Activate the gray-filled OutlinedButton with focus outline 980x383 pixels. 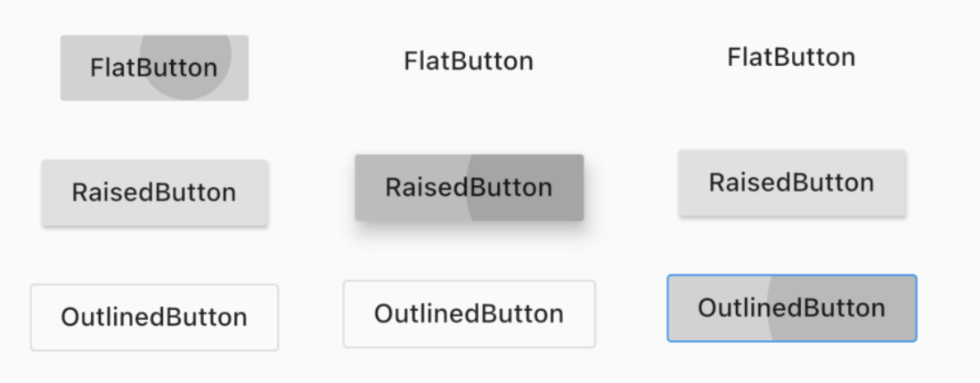(791, 308)
